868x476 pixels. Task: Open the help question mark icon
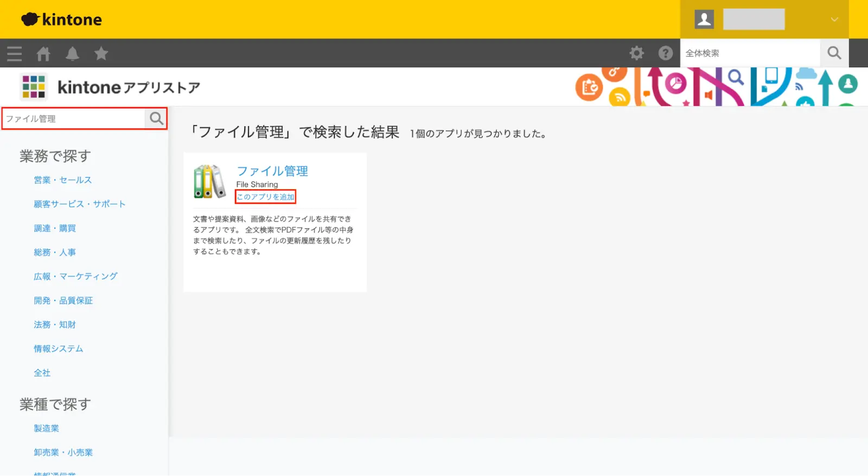[x=665, y=53]
